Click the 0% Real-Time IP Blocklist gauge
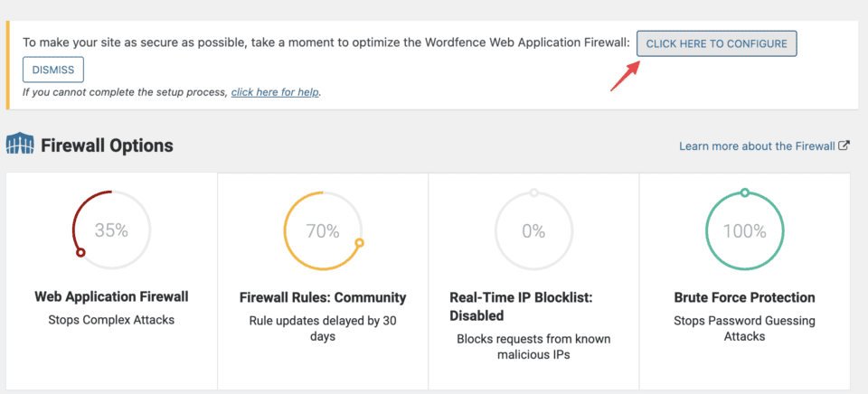Viewport: 868px width, 394px height. [x=533, y=231]
